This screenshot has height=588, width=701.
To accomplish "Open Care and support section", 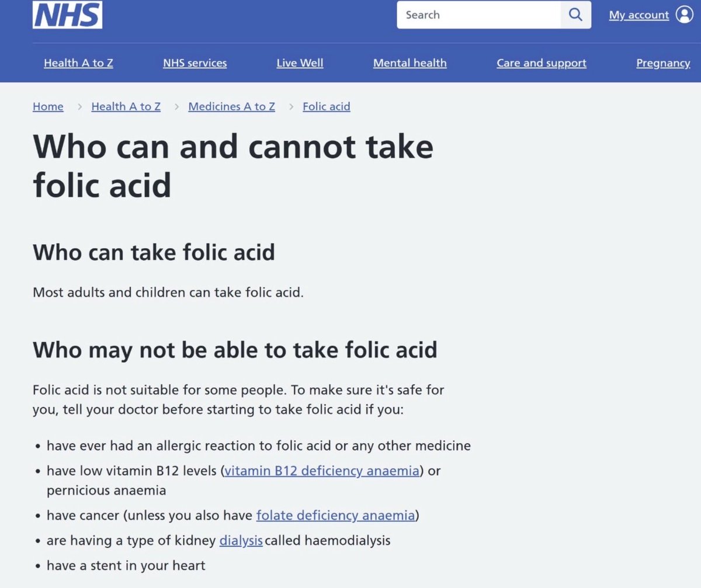I will pyautogui.click(x=542, y=63).
